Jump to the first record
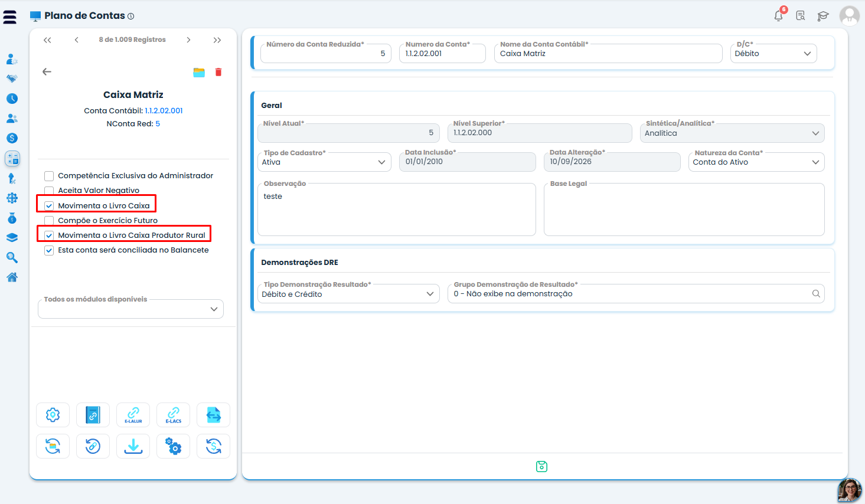The image size is (865, 504). [x=47, y=40]
